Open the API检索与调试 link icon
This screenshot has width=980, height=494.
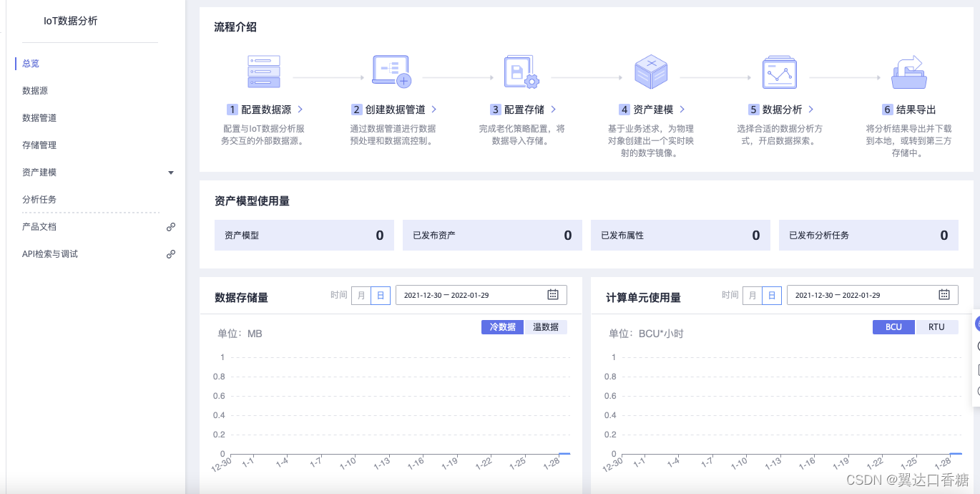(x=171, y=254)
